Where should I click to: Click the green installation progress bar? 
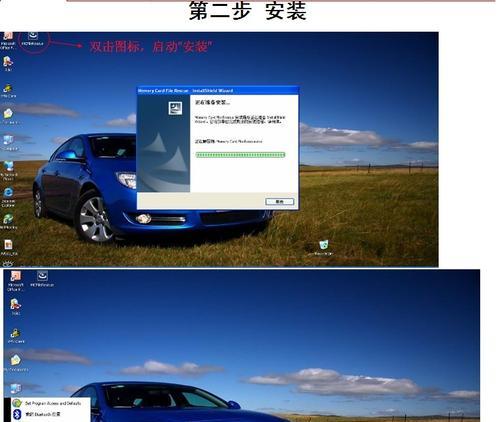(x=240, y=155)
